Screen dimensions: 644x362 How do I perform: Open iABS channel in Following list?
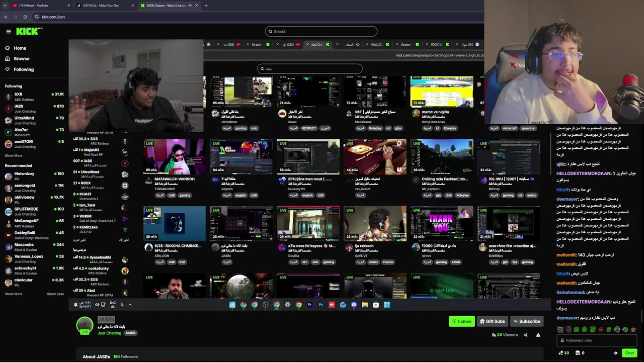coord(34,109)
